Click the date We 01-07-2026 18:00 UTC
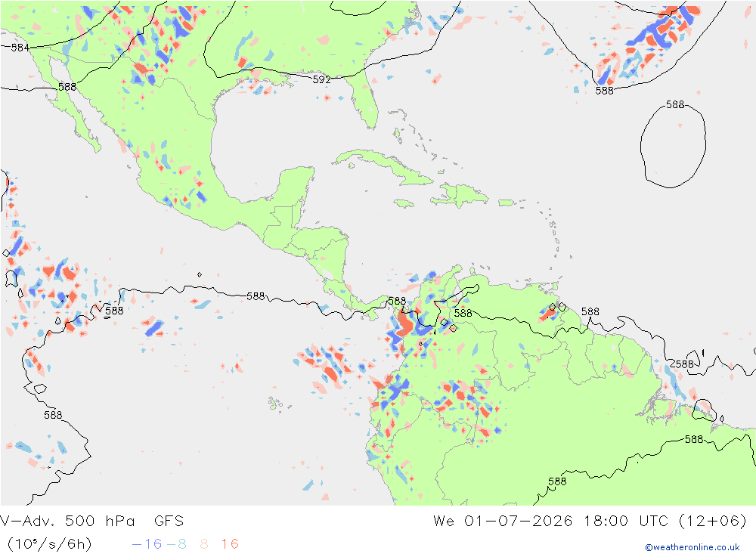 [551, 522]
